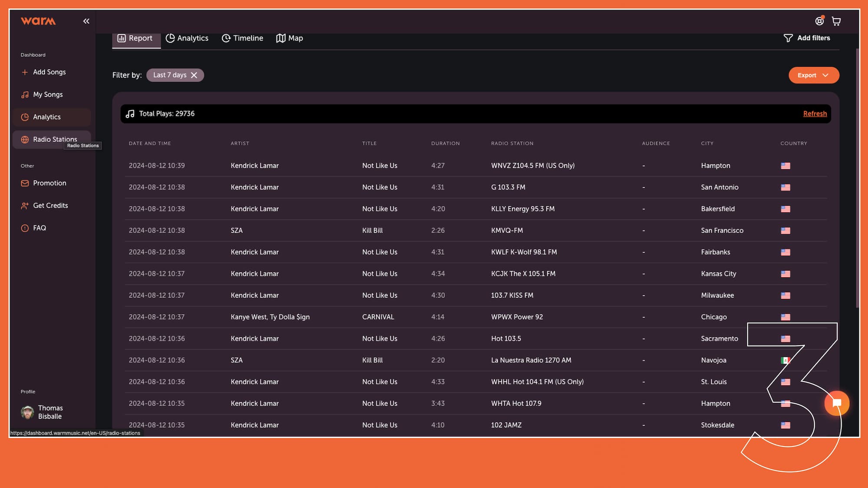
Task: Click the WARM logo
Action: tap(38, 21)
